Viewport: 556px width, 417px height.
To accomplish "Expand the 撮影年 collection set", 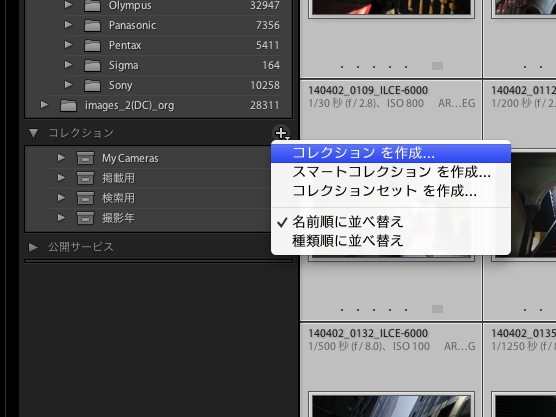I will click(x=61, y=217).
